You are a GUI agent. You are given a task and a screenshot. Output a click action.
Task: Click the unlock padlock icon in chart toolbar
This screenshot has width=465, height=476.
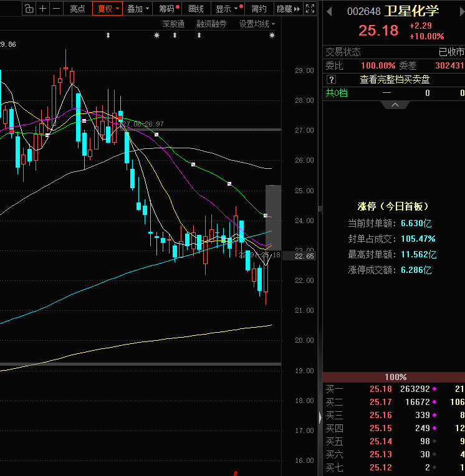(29, 9)
